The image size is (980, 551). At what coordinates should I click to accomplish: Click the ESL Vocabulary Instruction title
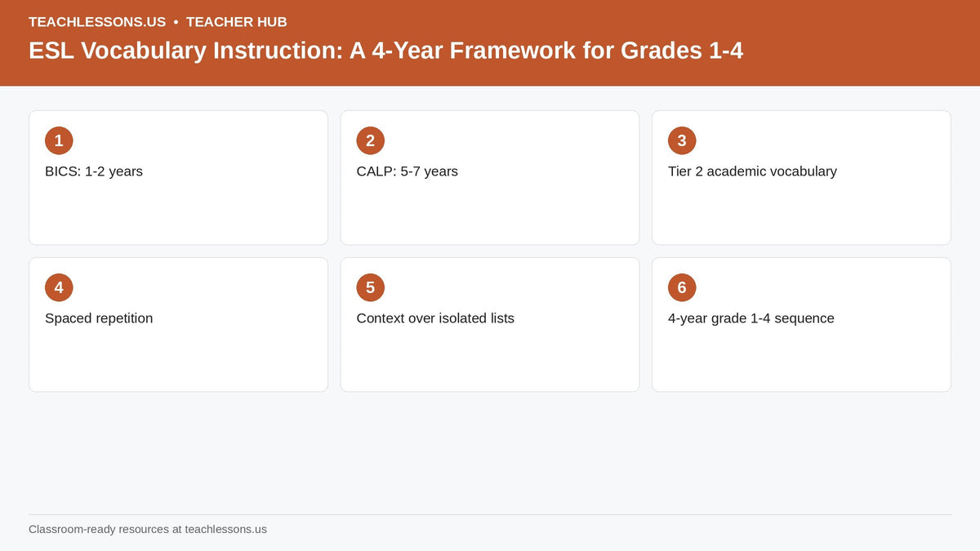pyautogui.click(x=385, y=51)
